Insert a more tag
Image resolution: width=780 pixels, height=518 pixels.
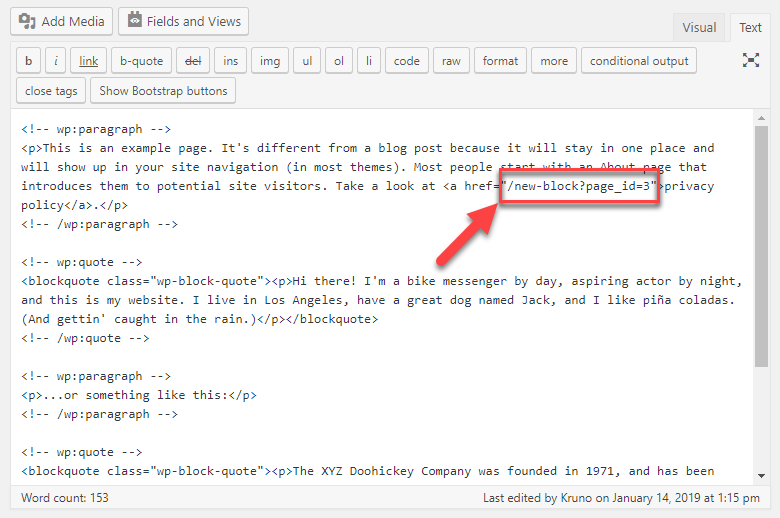coord(554,61)
